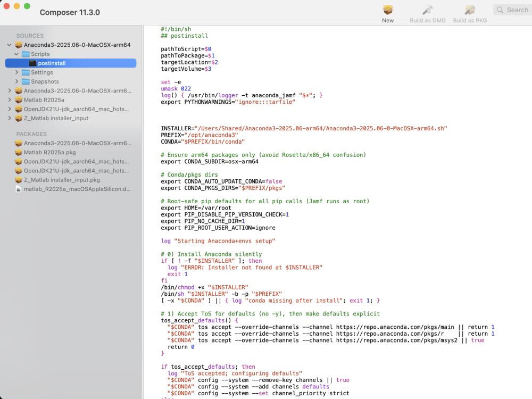Click the 'umask 022' script line
Image resolution: width=532 pixels, height=399 pixels.
coord(176,88)
